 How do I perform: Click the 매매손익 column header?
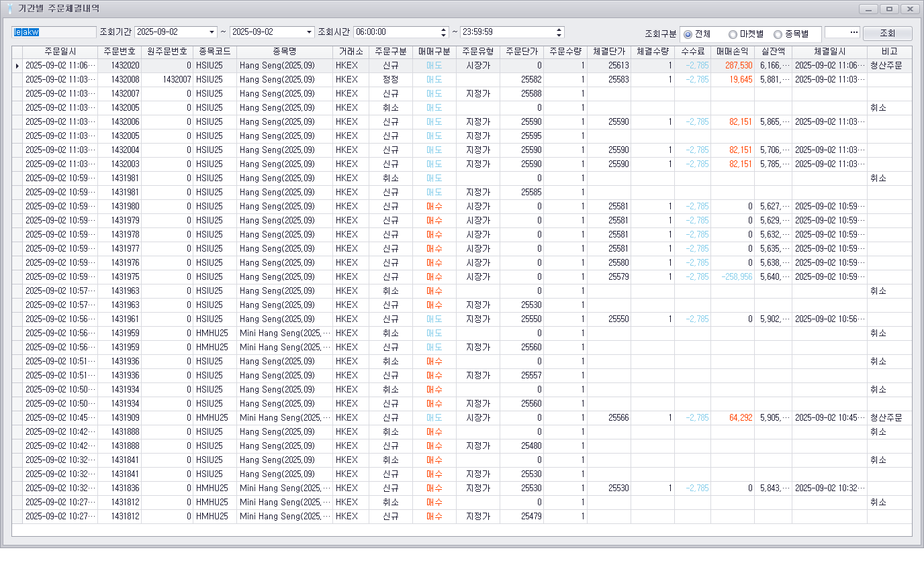point(733,52)
